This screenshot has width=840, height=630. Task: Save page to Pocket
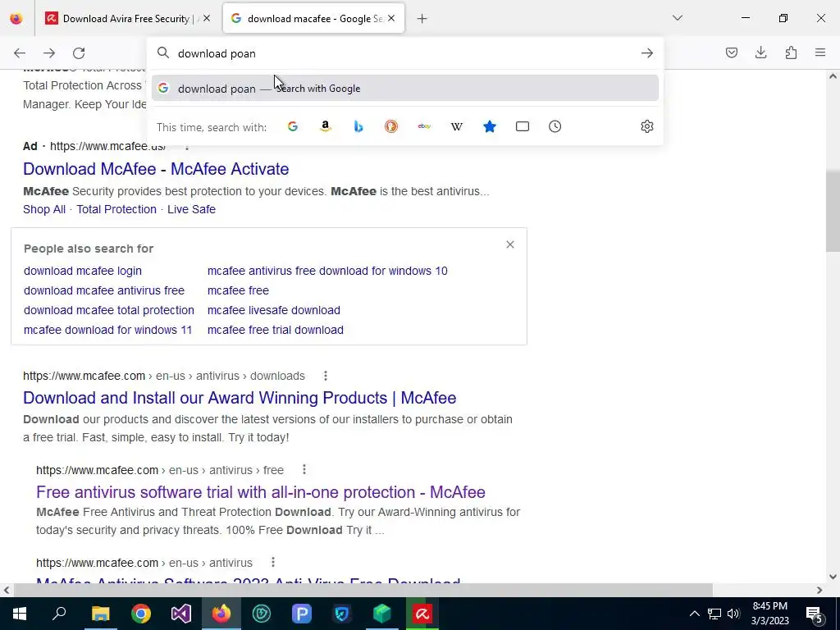click(732, 52)
